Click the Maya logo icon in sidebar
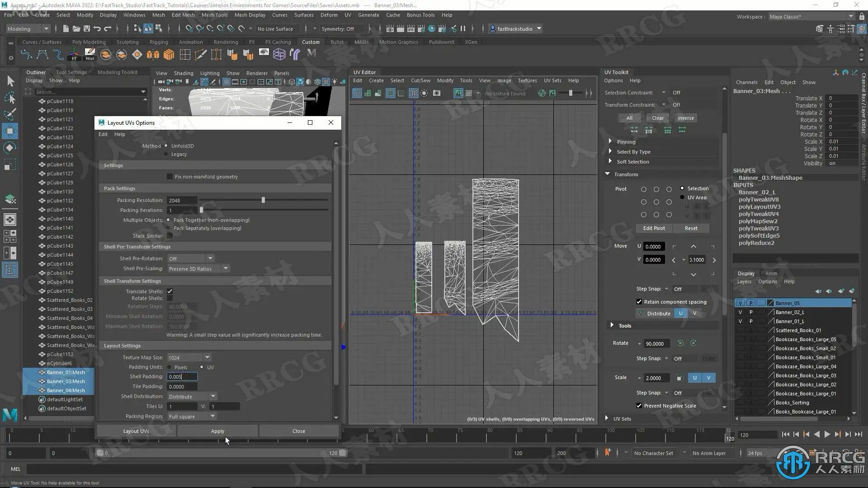The image size is (868, 488). coord(10,414)
